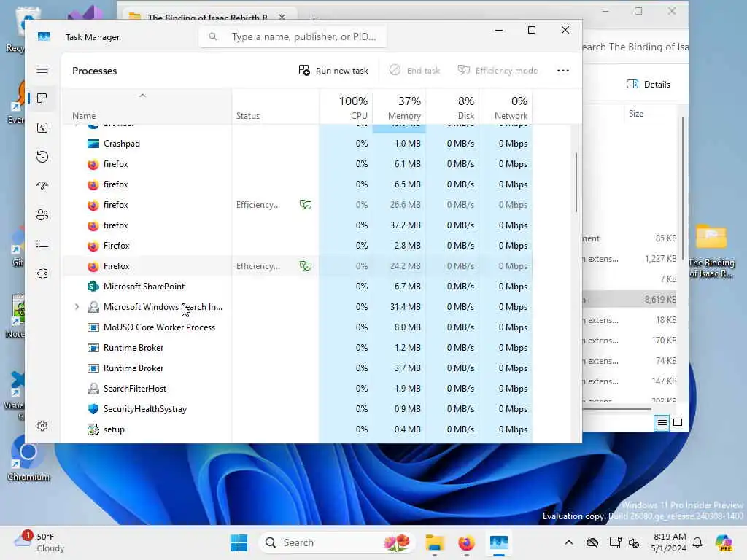Click Task Manager vertical scrollbar thumb
Viewport: 747px width, 560px height.
pos(576,182)
